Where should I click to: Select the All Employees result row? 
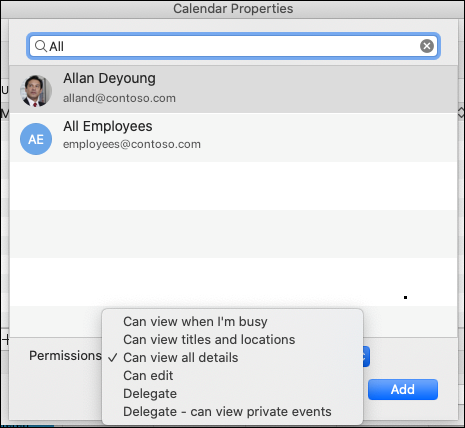233,137
